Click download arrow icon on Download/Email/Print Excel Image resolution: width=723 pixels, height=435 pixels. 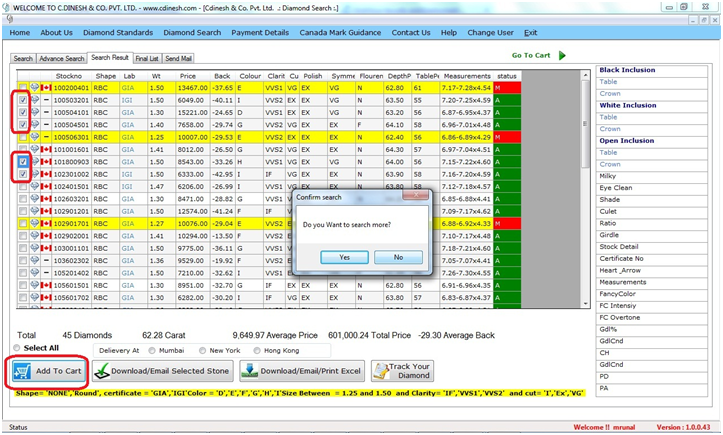249,371
